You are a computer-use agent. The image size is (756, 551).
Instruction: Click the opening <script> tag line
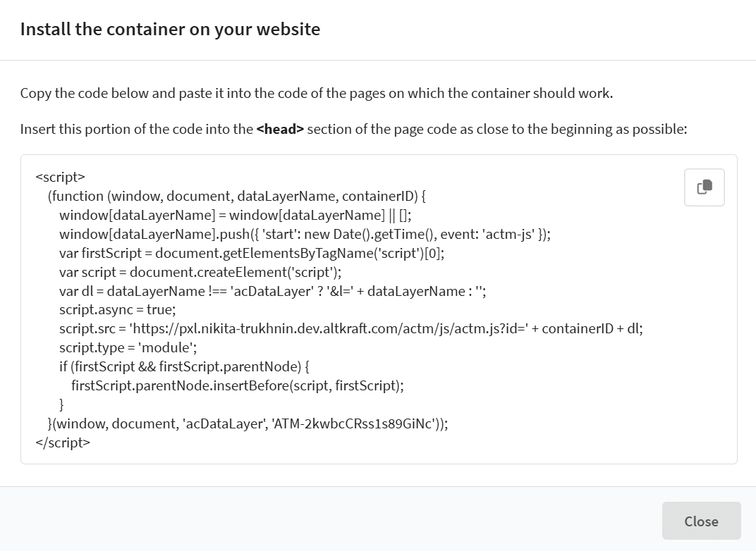click(x=60, y=177)
